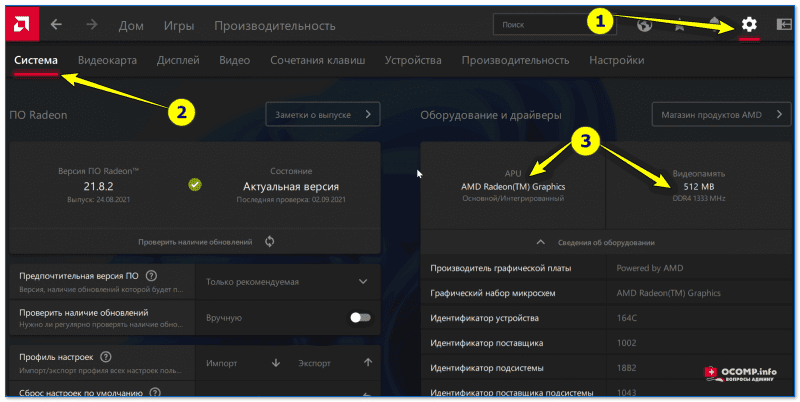Open Магазин продуктов AMD

[721, 114]
